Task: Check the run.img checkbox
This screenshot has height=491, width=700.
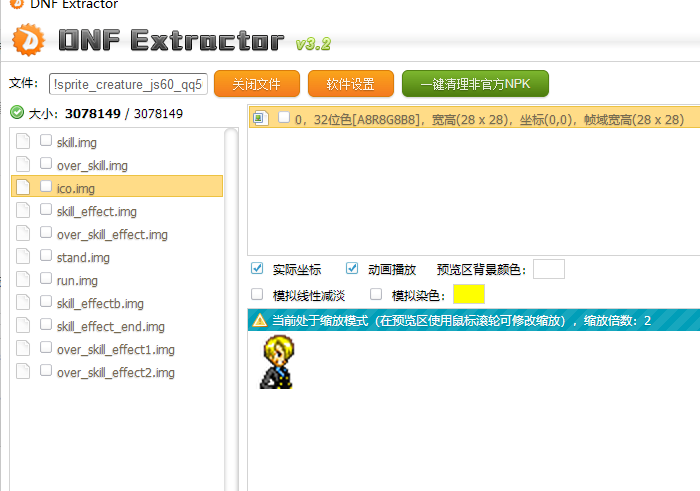Action: click(x=46, y=278)
